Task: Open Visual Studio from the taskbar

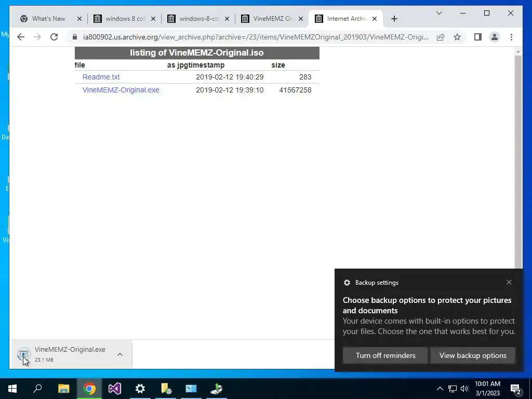Action: click(x=115, y=389)
